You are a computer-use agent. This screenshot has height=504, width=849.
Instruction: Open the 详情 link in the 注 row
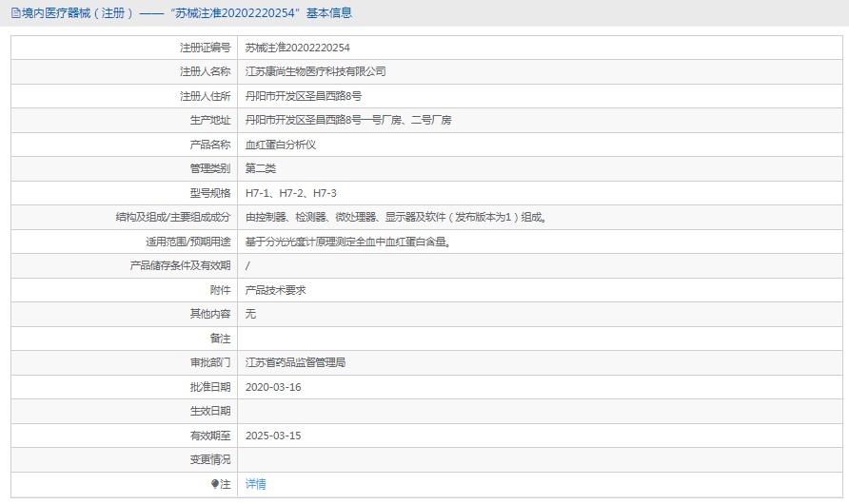(255, 484)
